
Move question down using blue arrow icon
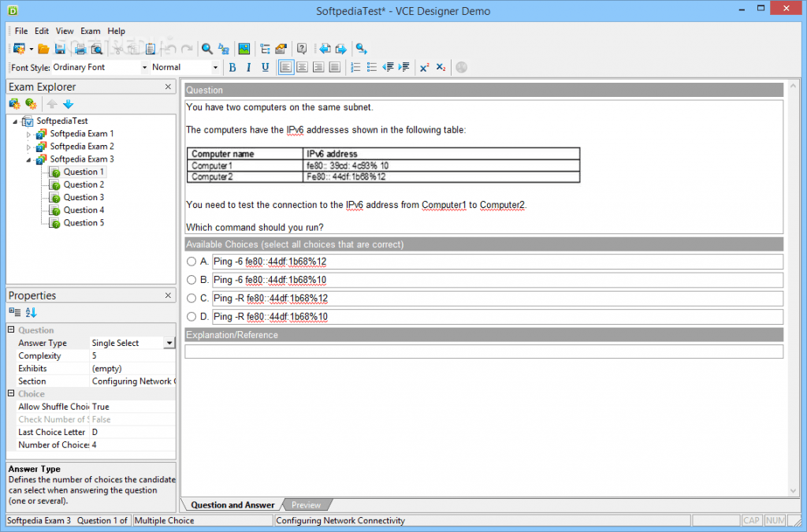[x=68, y=104]
